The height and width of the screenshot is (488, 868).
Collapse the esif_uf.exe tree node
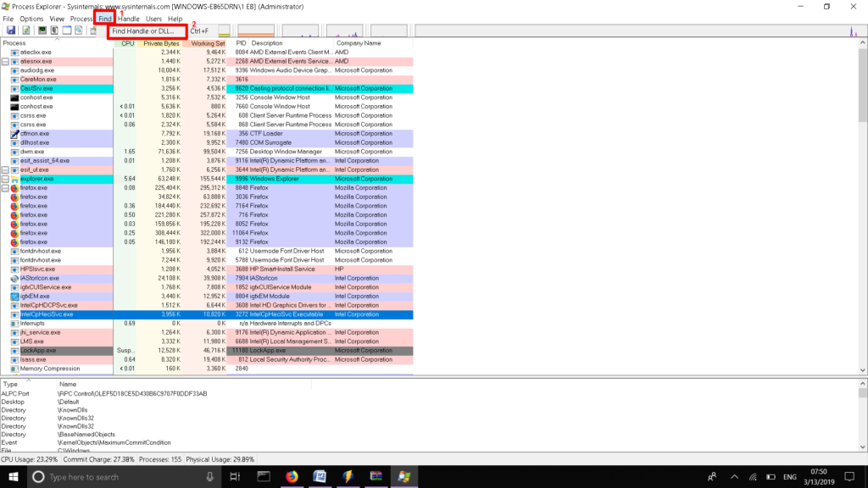tap(5, 169)
